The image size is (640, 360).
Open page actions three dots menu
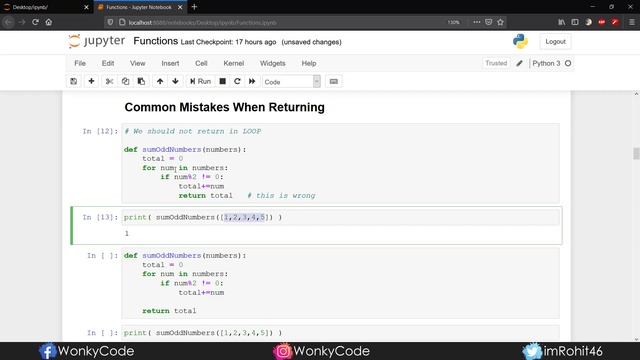click(476, 22)
